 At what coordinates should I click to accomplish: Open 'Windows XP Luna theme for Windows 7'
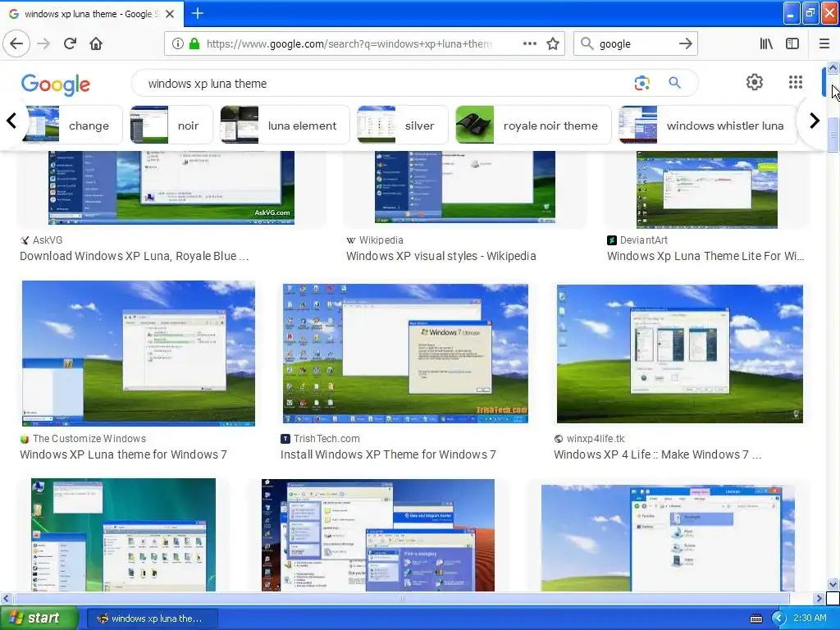[x=123, y=454]
